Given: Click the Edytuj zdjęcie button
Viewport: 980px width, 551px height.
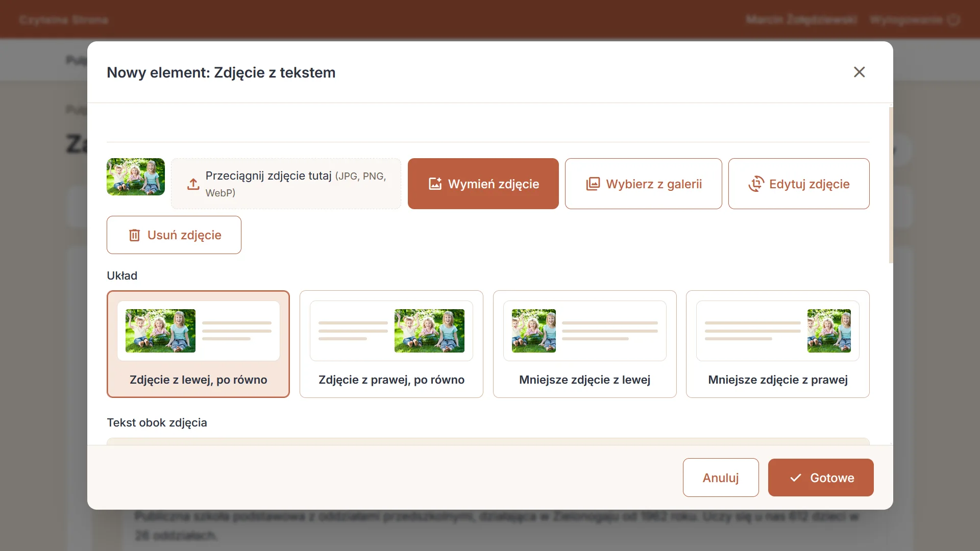Looking at the screenshot, I should click(x=799, y=184).
